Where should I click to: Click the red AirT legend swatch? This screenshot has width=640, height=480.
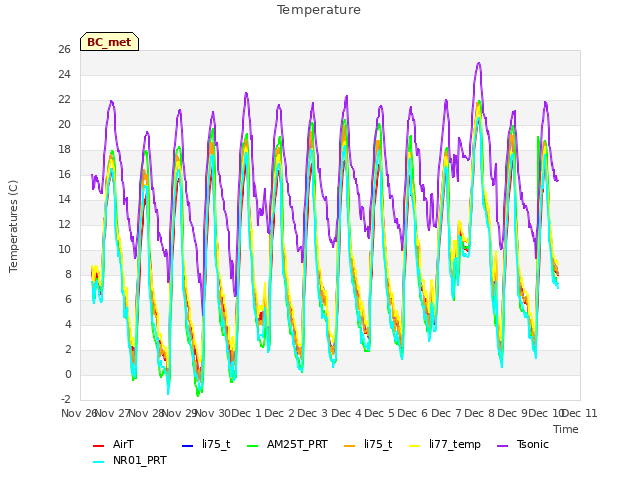point(98,445)
